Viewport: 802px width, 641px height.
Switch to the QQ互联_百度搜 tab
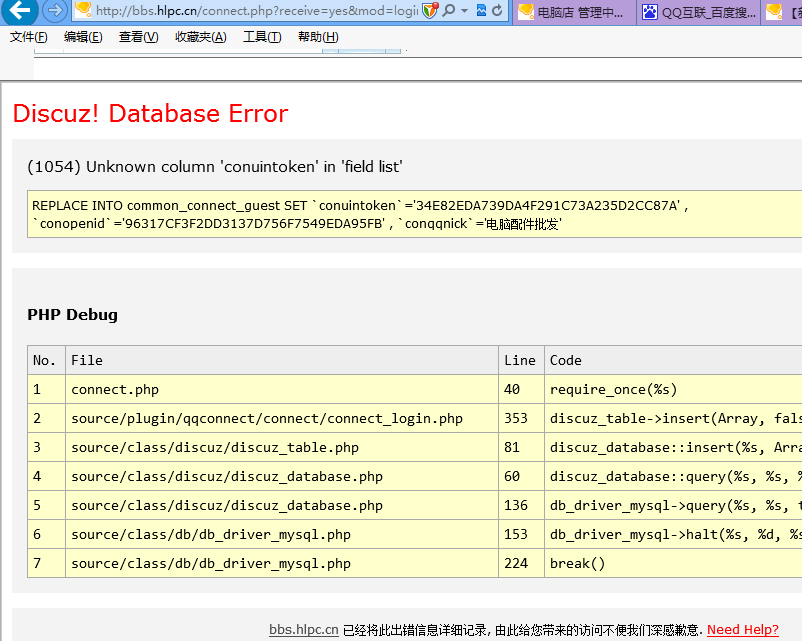[700, 12]
